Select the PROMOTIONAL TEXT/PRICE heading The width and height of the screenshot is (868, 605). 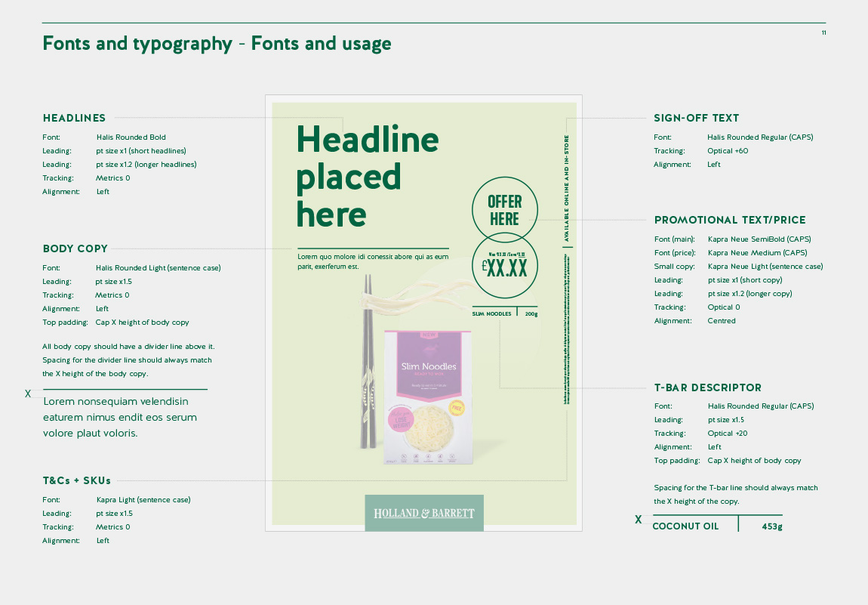pos(729,220)
